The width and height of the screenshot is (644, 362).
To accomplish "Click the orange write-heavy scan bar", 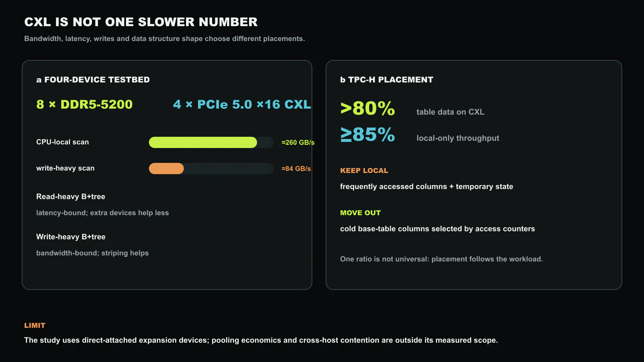I will (166, 169).
